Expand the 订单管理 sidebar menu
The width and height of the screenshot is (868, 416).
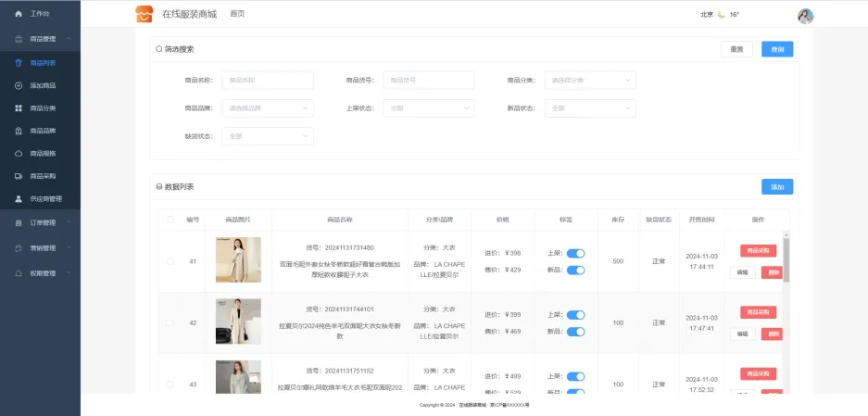point(42,222)
